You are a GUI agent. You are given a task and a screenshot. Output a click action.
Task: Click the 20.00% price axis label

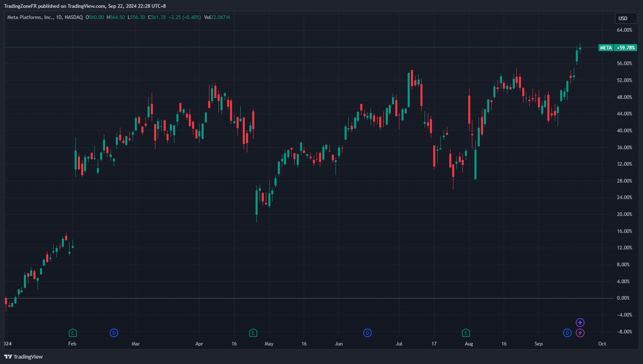tap(624, 214)
